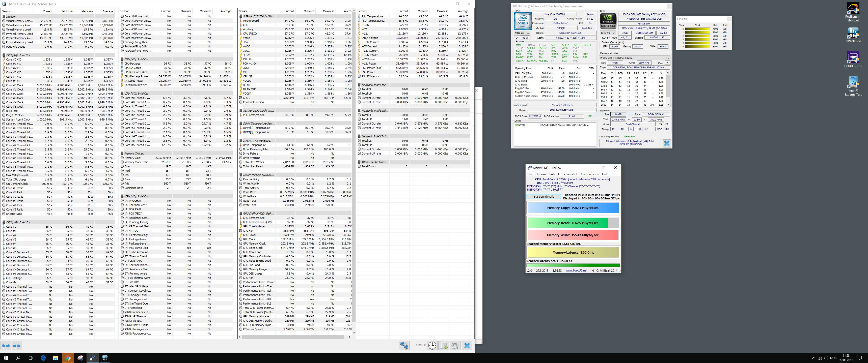This screenshot has width=868, height=363.
Task: Click the Memory-Write result bar
Action: coord(573,235)
